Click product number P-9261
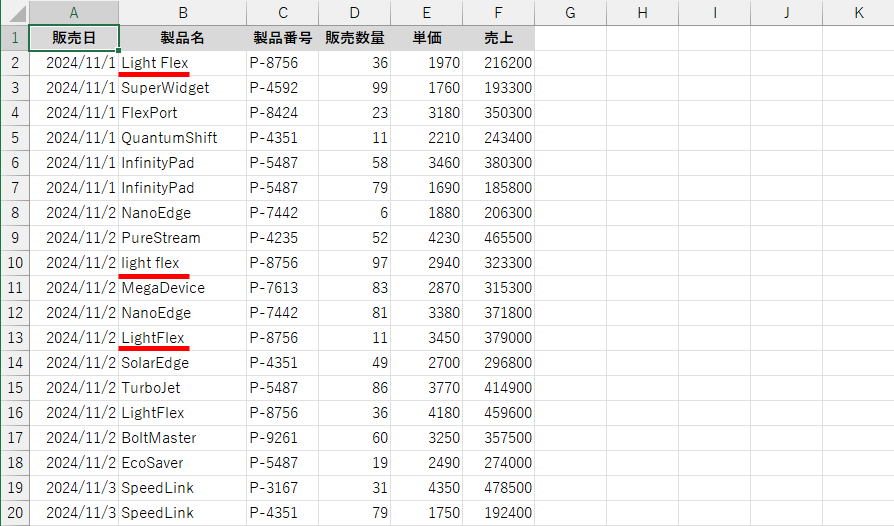The width and height of the screenshot is (894, 526). click(283, 438)
